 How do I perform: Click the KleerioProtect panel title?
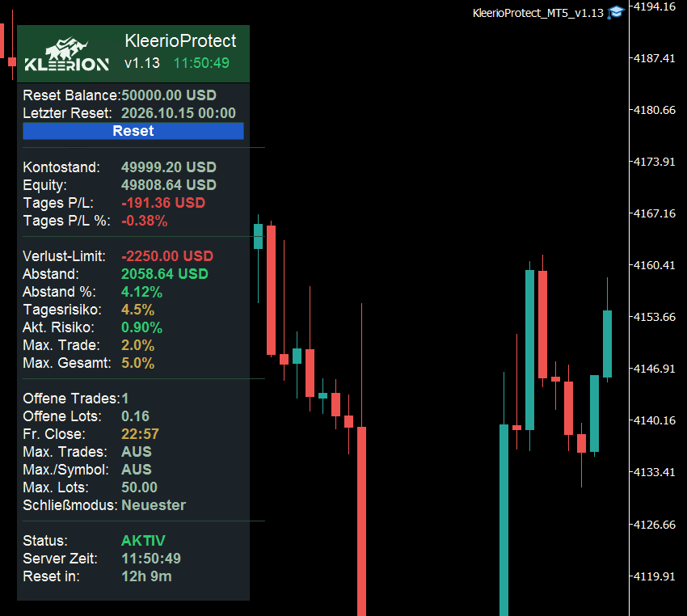point(180,40)
